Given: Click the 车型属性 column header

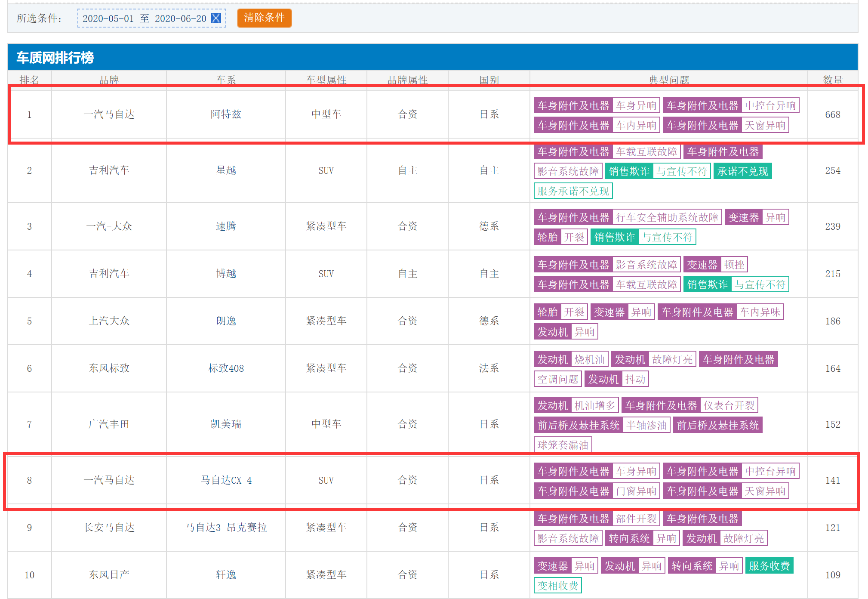Looking at the screenshot, I should tap(326, 80).
